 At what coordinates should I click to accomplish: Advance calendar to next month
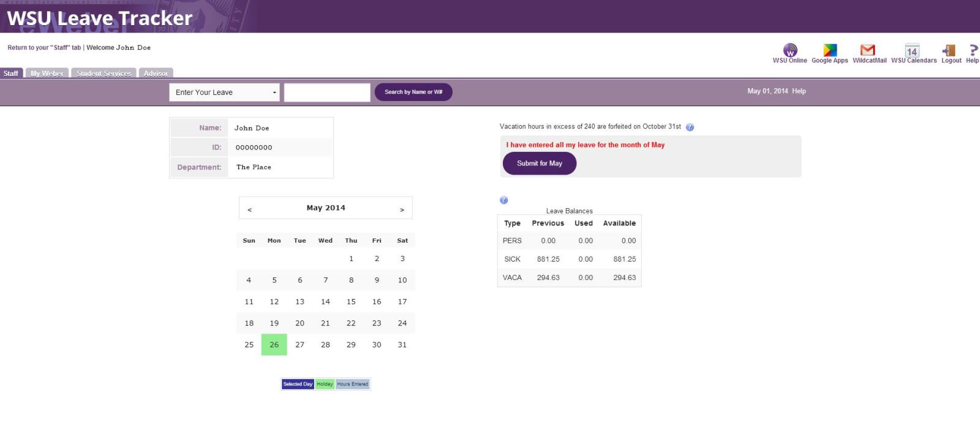(x=402, y=210)
